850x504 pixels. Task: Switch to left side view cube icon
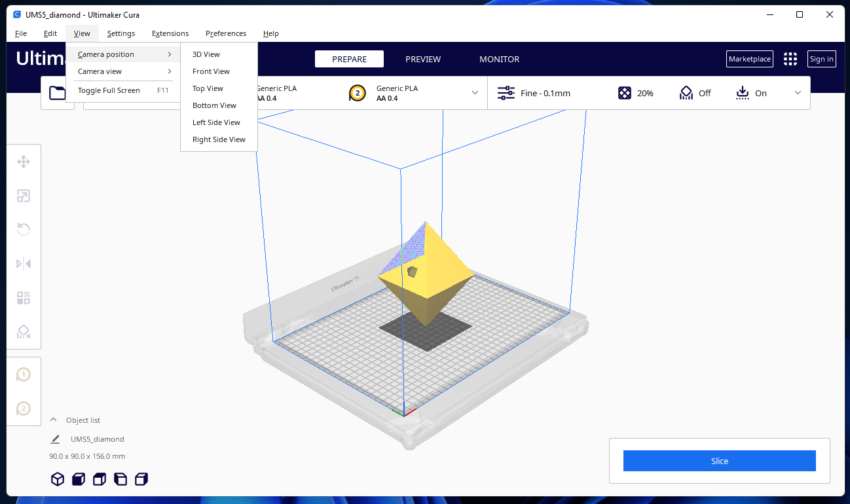click(120, 479)
